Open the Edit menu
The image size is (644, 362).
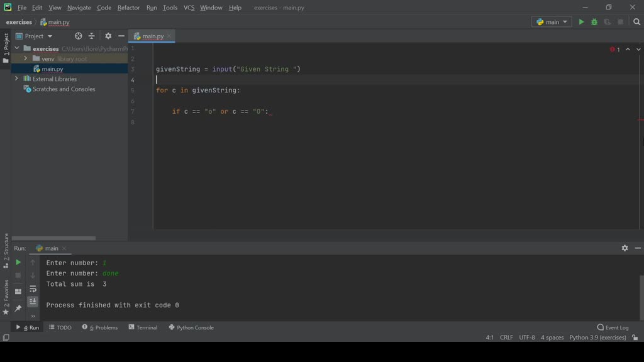pyautogui.click(x=37, y=8)
